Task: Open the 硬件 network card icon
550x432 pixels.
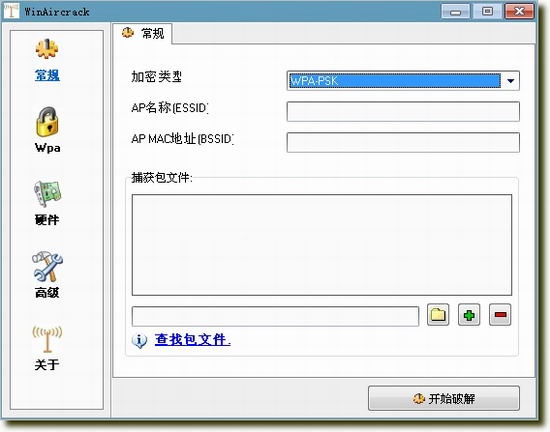Action: coord(47,194)
